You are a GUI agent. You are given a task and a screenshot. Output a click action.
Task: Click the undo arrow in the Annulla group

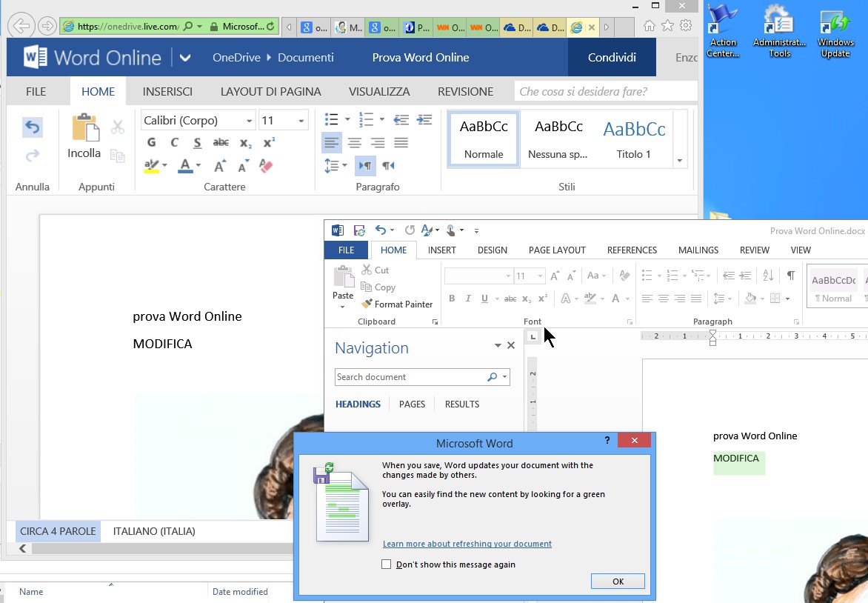click(32, 127)
